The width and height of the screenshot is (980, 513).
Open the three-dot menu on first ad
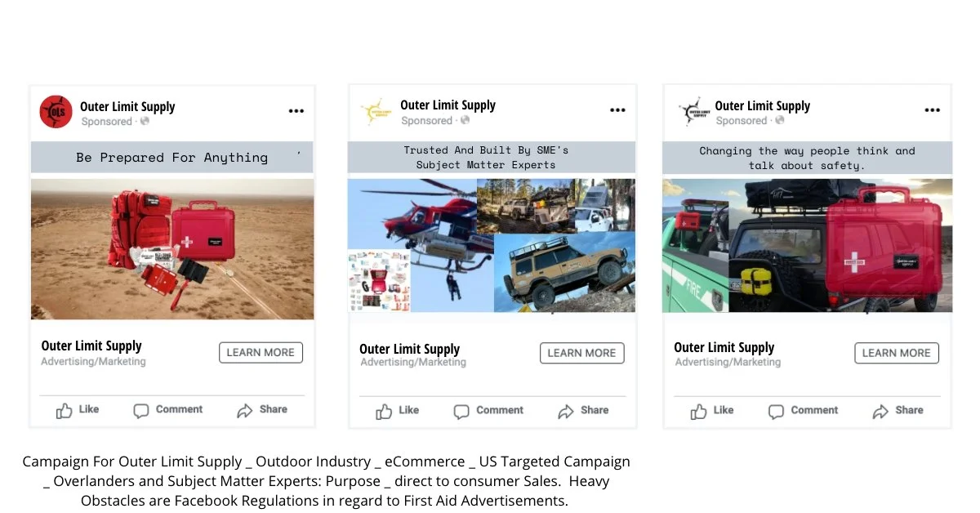(296, 111)
